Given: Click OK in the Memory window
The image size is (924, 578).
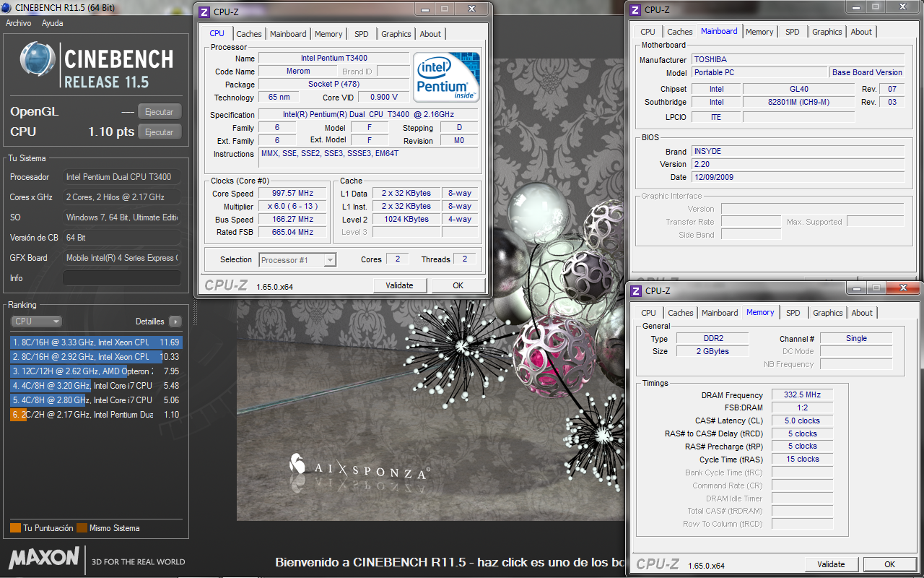Looking at the screenshot, I should (889, 564).
